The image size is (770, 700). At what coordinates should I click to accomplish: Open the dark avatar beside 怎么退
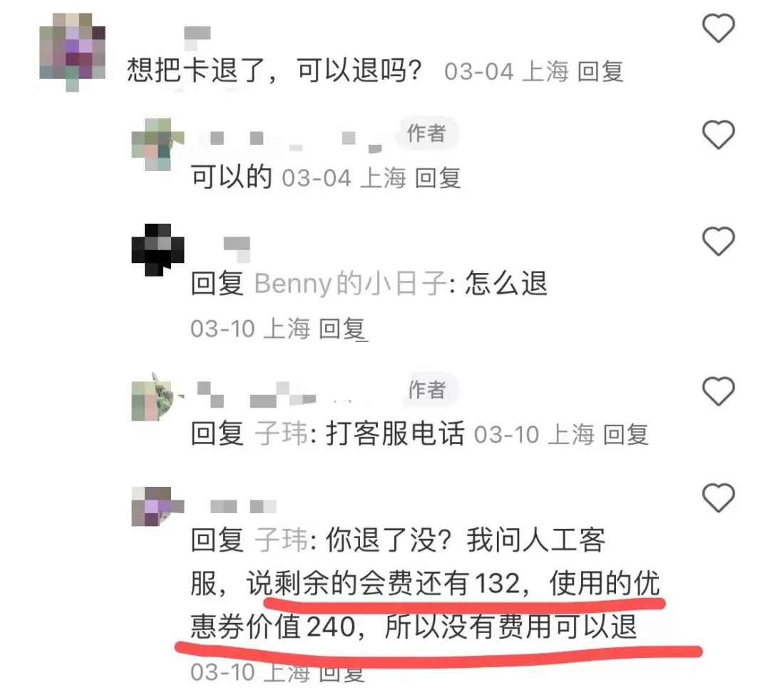157,250
